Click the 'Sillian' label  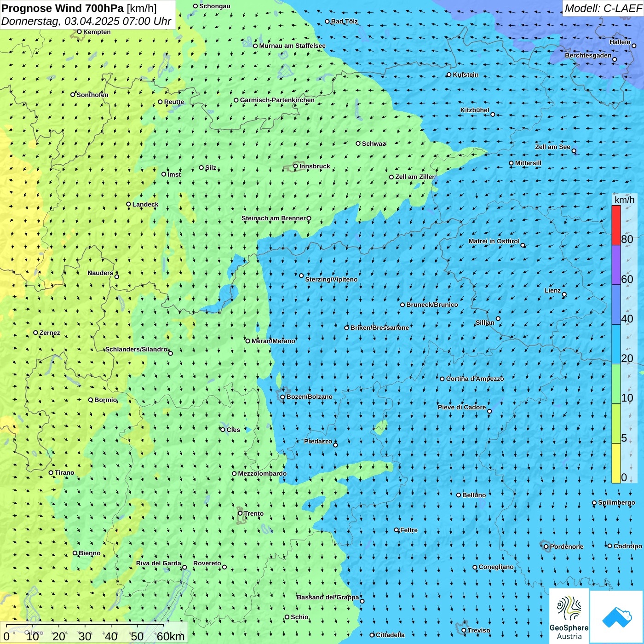(x=485, y=322)
